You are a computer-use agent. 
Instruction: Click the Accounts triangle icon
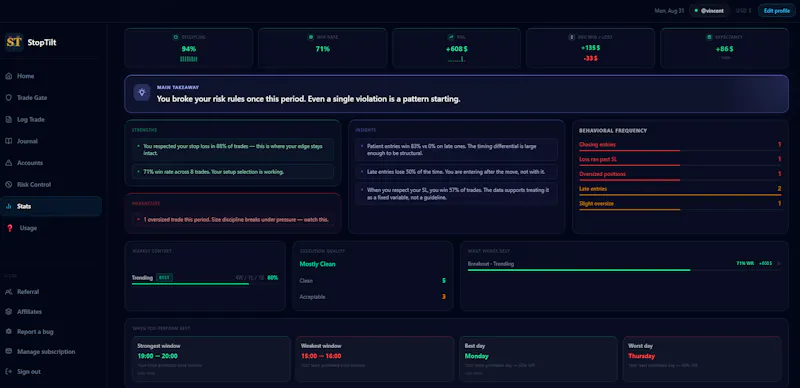[9, 163]
